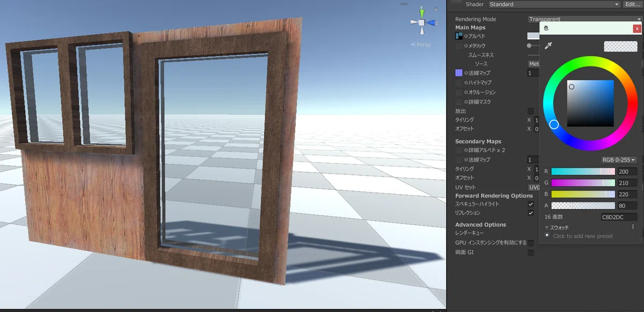Click the left-side axis cone of the scene gizmo
The width and height of the screenshot is (644, 312).
click(x=414, y=23)
